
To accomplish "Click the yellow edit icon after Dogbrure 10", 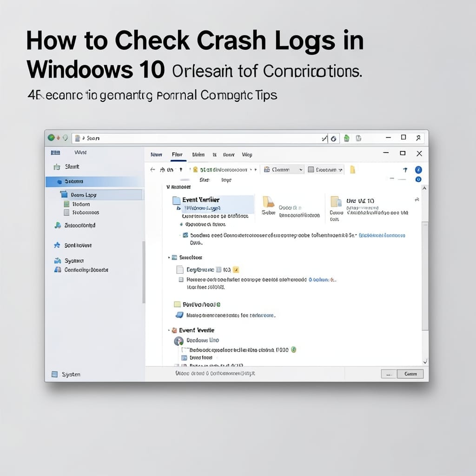I will [x=236, y=270].
